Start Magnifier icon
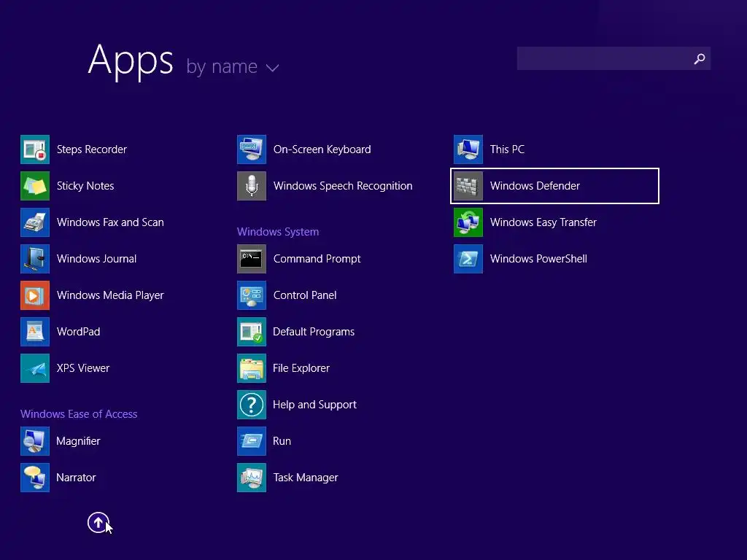Viewport: 747px width, 560px height. coord(35,441)
